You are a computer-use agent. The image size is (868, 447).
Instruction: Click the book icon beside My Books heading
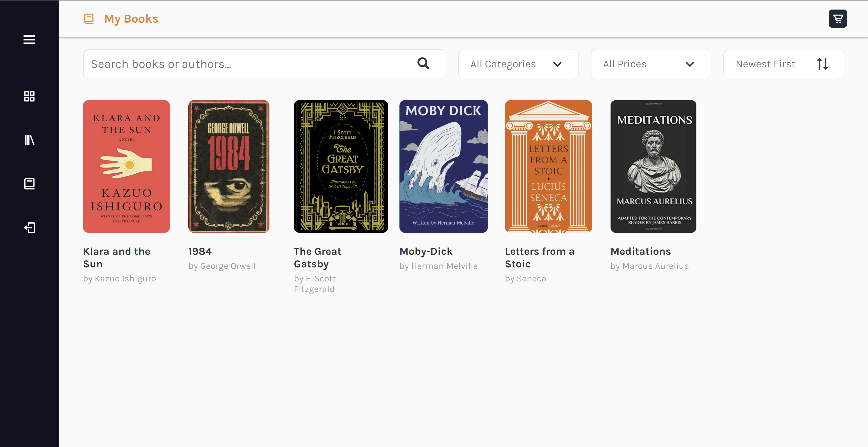coord(89,19)
